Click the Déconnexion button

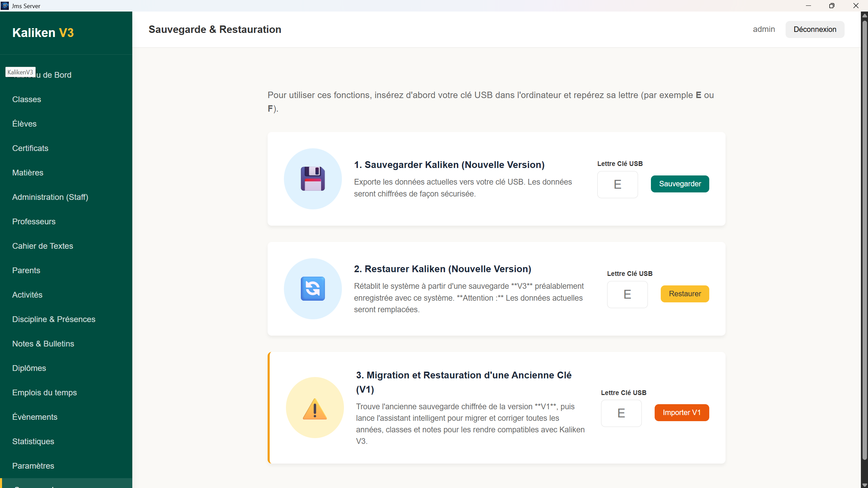pyautogui.click(x=814, y=30)
